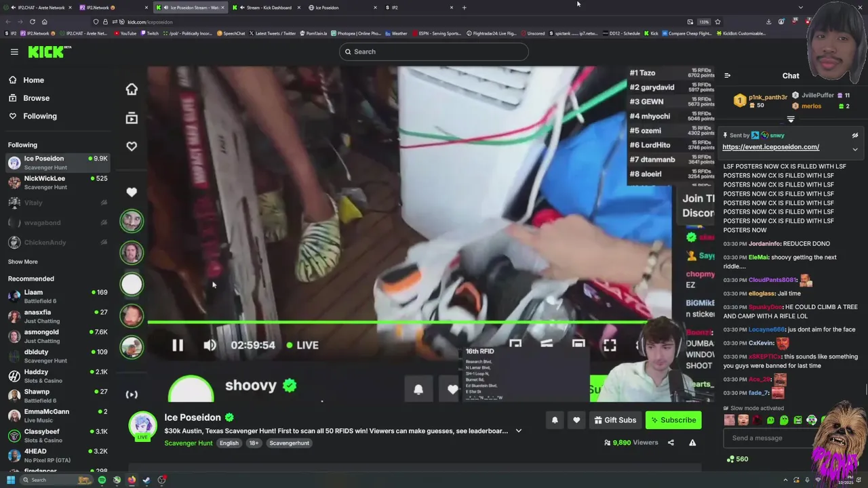The height and width of the screenshot is (488, 868).
Task: Click elloglass username in chat
Action: point(762,293)
